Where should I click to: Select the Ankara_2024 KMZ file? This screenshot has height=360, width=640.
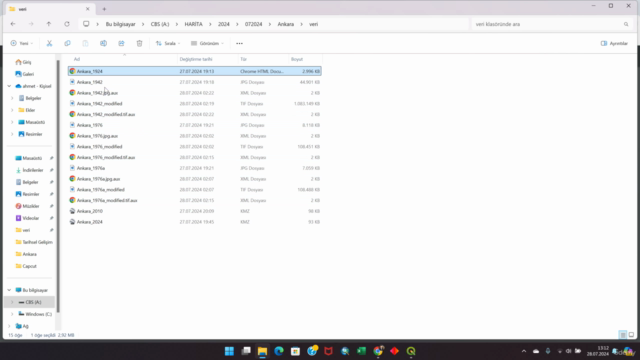click(195, 222)
